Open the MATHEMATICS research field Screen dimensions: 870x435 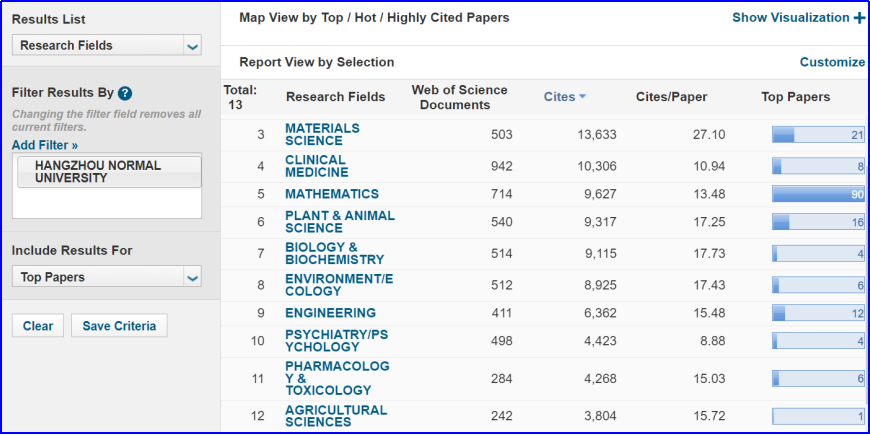(x=332, y=194)
